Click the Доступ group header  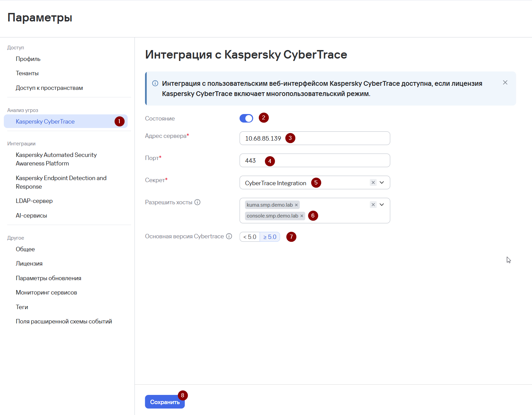coord(16,48)
